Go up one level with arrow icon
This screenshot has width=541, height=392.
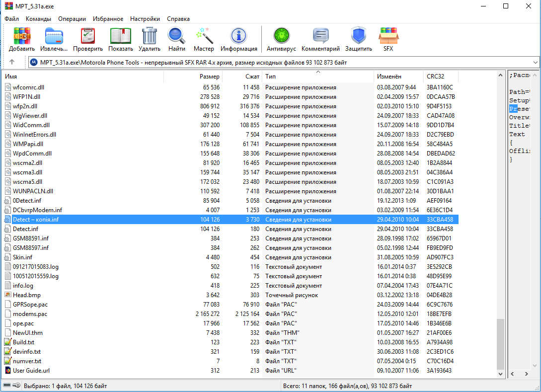tap(12, 62)
